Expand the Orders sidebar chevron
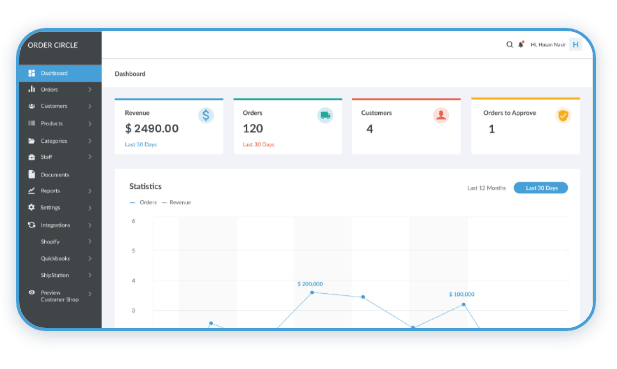This screenshot has height=369, width=617. [90, 90]
